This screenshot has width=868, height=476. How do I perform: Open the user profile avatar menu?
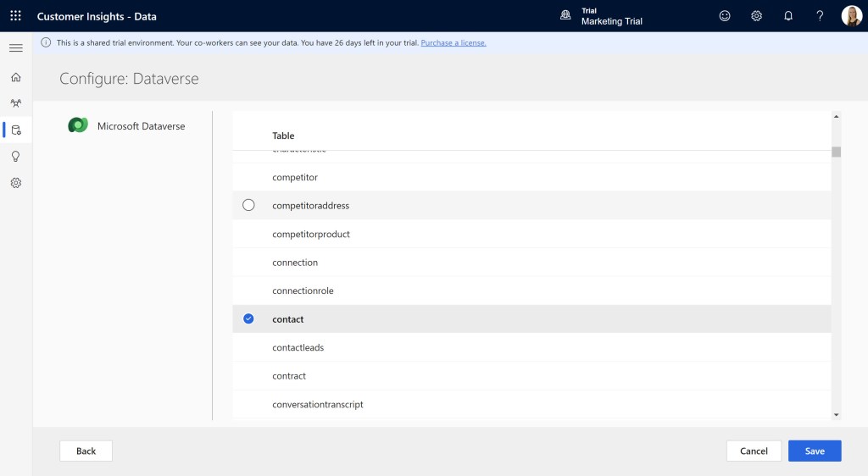[x=851, y=16]
